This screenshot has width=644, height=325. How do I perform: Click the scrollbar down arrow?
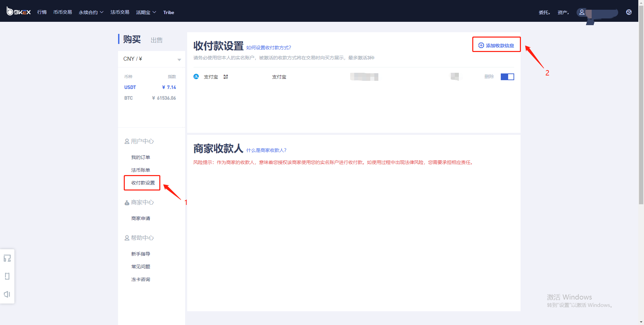point(641,322)
